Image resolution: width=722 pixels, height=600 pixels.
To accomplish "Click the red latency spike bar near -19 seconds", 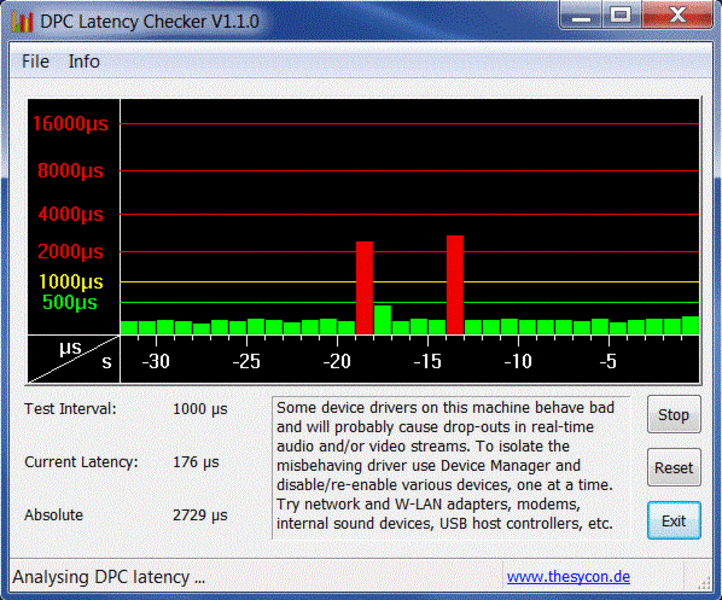I will pos(364,288).
